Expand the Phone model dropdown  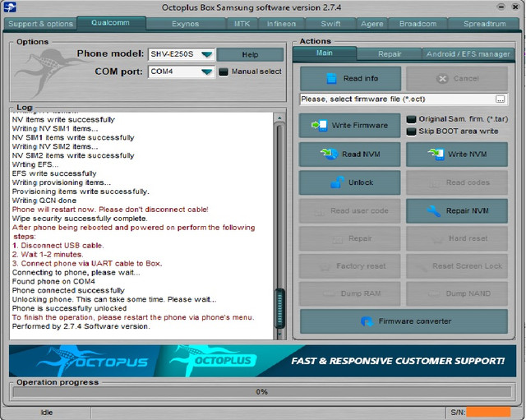click(x=206, y=54)
